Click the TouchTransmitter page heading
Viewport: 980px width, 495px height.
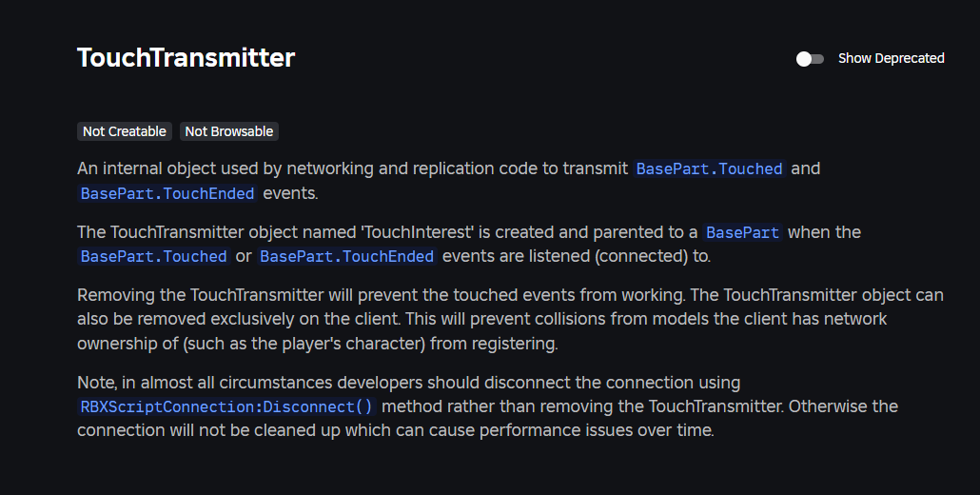[186, 58]
